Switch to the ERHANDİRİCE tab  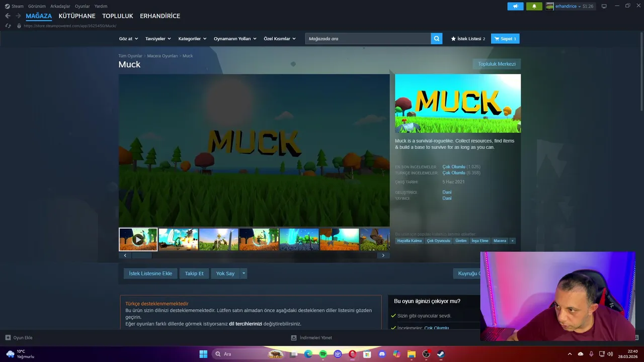pos(160,16)
